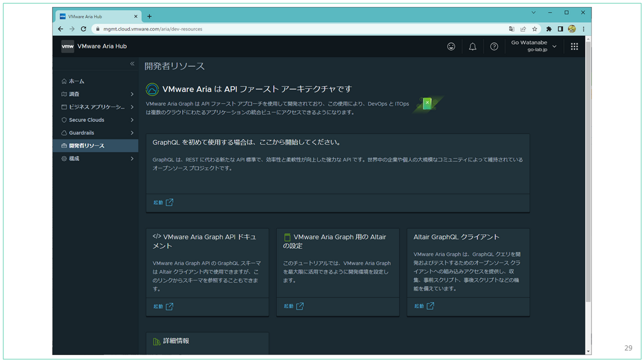The width and height of the screenshot is (644, 362).
Task: Open the extensions puzzle icon
Action: point(549,29)
